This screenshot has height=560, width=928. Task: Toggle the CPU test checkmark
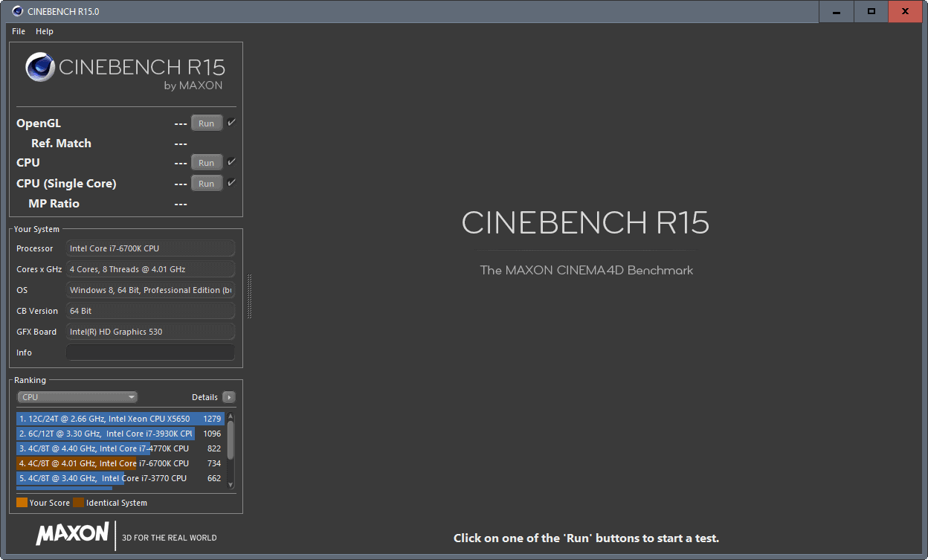tap(230, 160)
